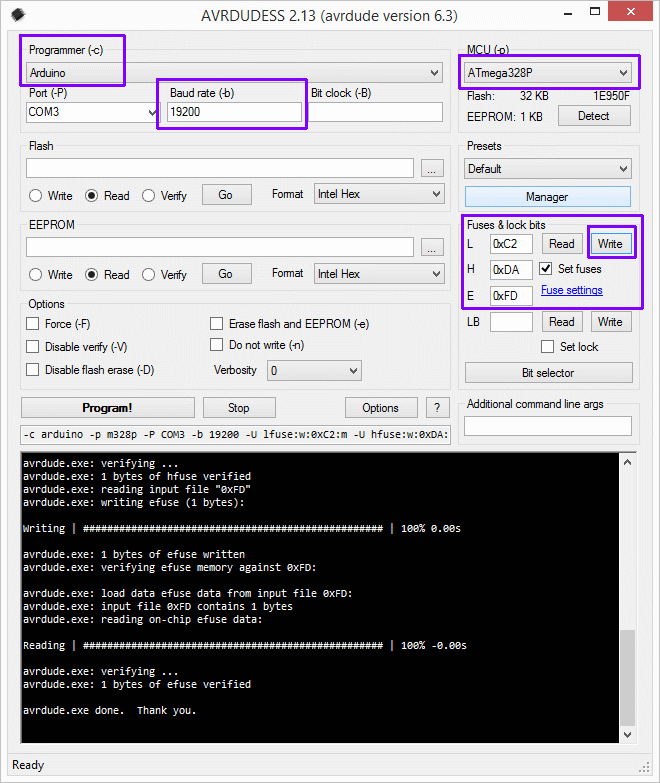Screen dimensions: 660x783
Task: Check Erase flash and EEPROM option
Action: coord(217,324)
